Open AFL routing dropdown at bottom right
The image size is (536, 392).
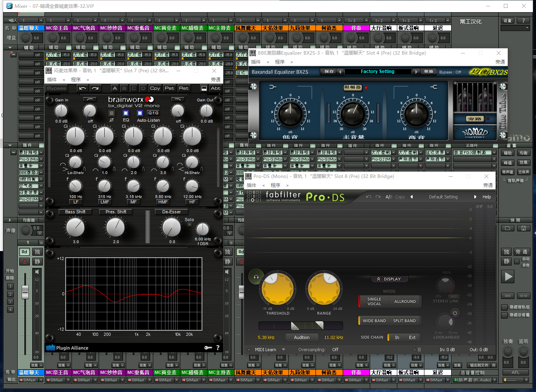click(x=527, y=380)
